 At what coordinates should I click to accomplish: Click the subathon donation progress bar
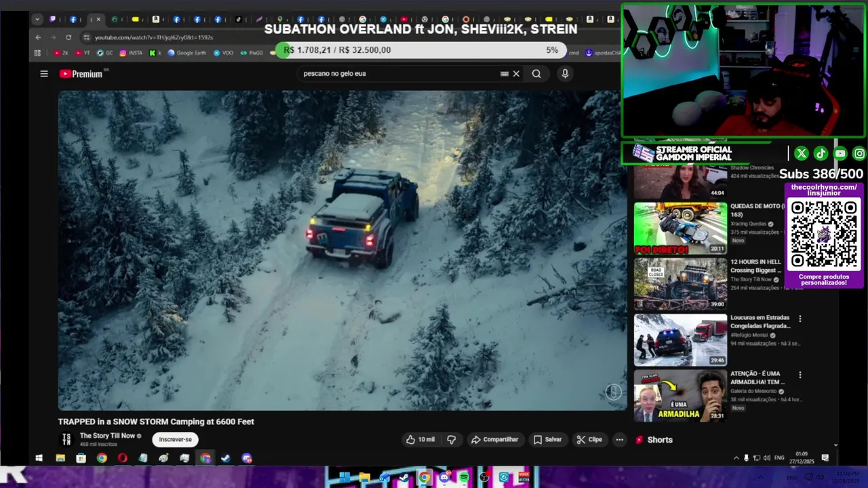[421, 50]
